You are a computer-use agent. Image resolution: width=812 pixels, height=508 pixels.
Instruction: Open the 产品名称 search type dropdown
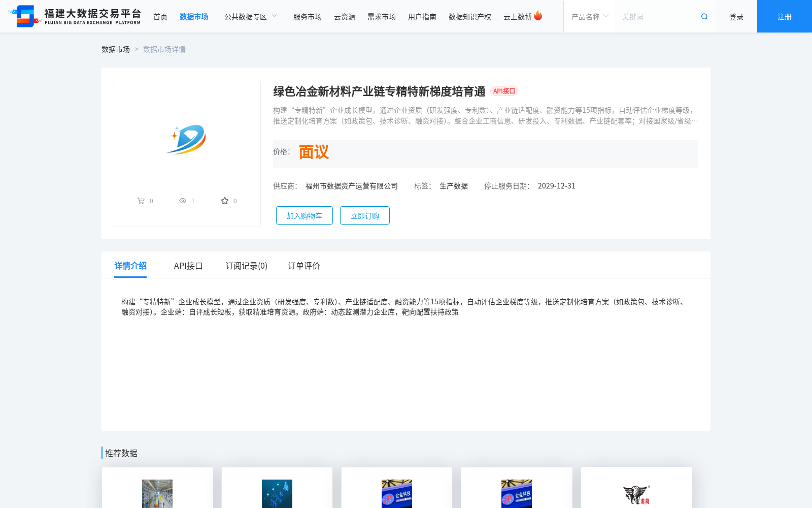click(x=589, y=17)
